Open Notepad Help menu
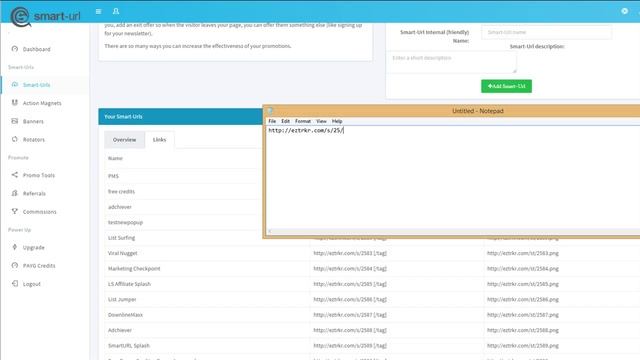This screenshot has height=360, width=640. pos(337,121)
